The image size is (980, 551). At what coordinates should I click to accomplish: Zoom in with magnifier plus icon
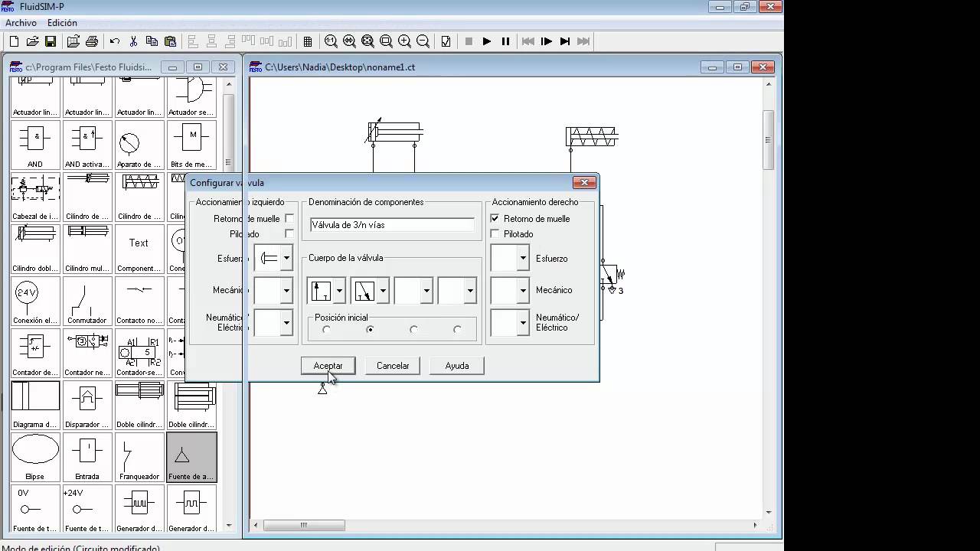point(404,41)
